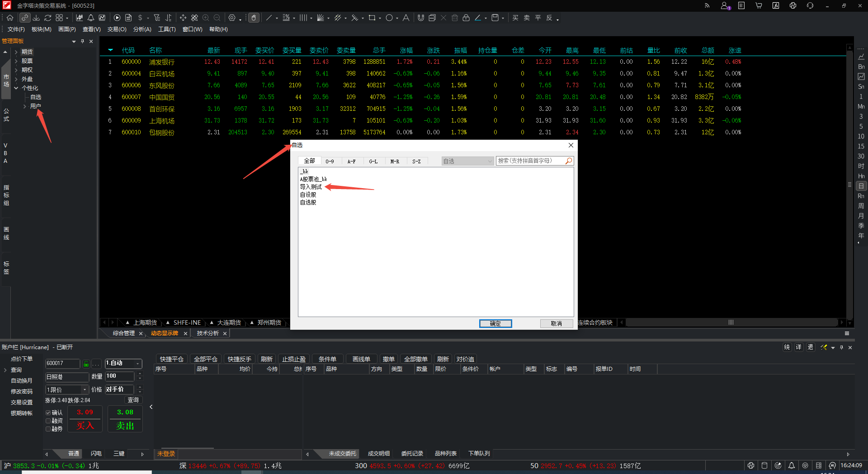Click the shopping cart icon in title bar
The image size is (868, 474).
759,5
